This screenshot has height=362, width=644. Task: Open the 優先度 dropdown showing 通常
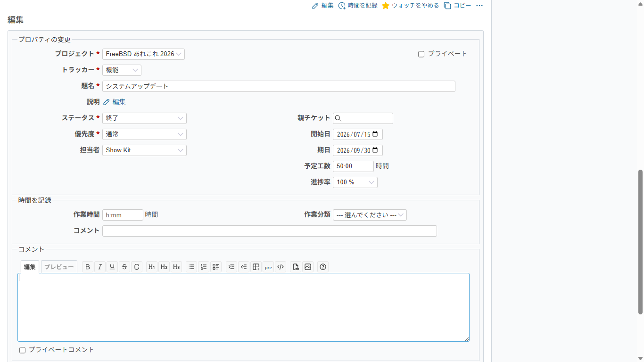pos(144,134)
